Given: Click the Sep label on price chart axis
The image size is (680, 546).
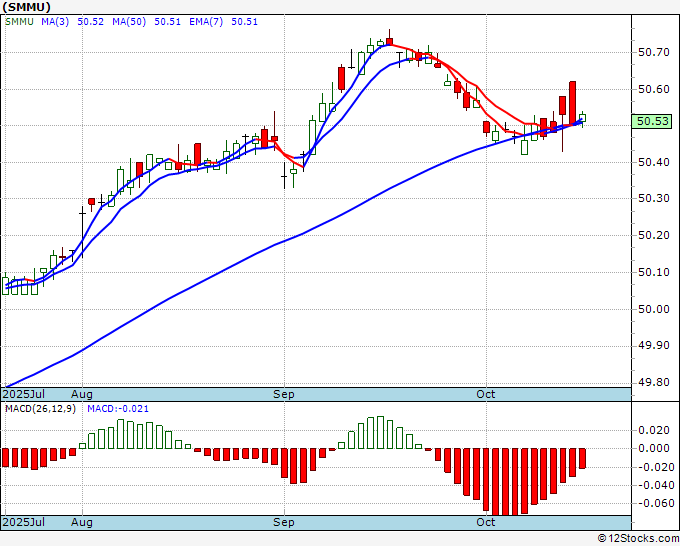Looking at the screenshot, I should coord(284,394).
